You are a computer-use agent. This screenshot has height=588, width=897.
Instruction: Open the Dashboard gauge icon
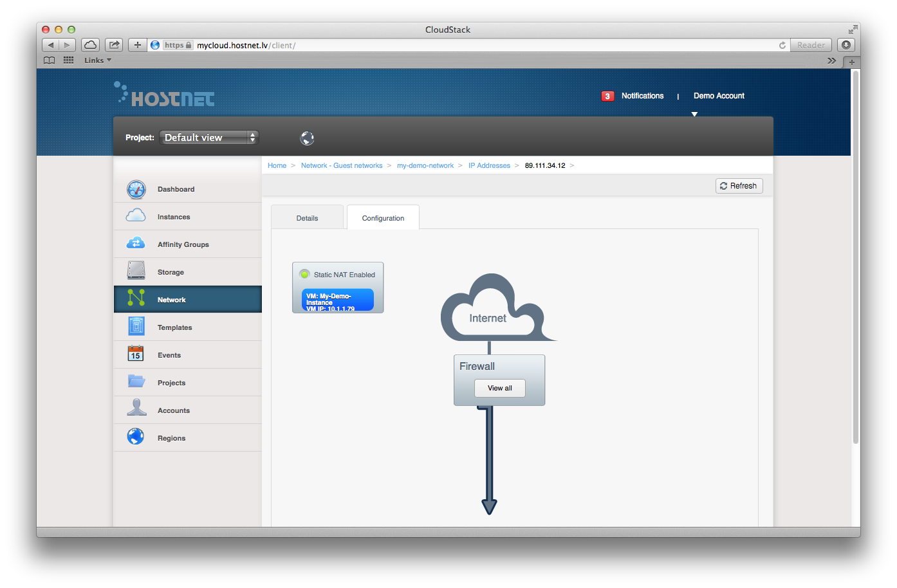(x=136, y=189)
